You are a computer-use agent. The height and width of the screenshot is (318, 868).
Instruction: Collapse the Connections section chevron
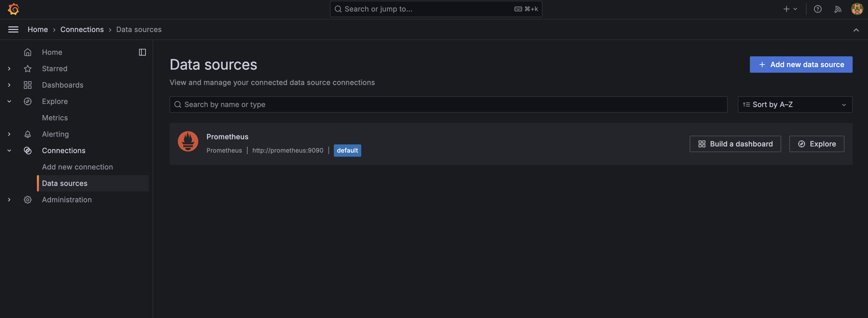9,151
